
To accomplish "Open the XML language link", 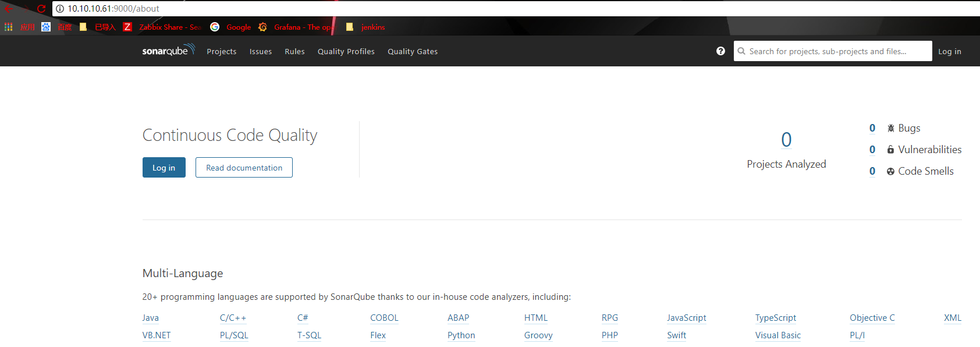I will (x=953, y=318).
